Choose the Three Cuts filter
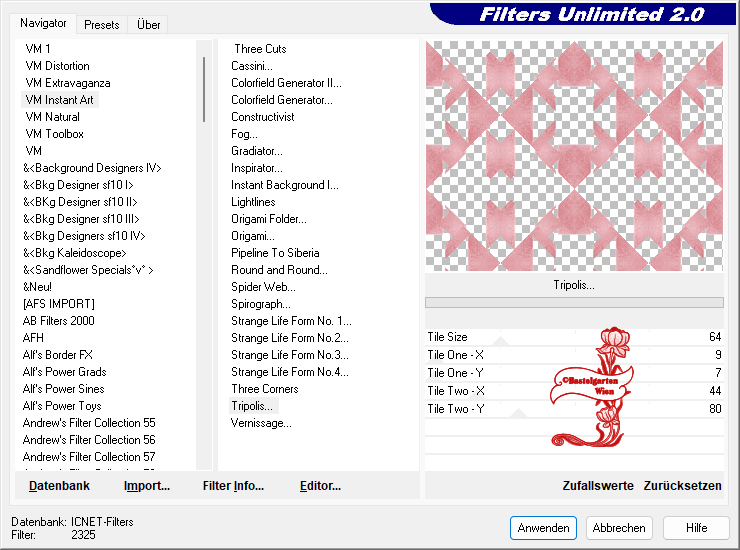This screenshot has width=740, height=550. [x=260, y=49]
